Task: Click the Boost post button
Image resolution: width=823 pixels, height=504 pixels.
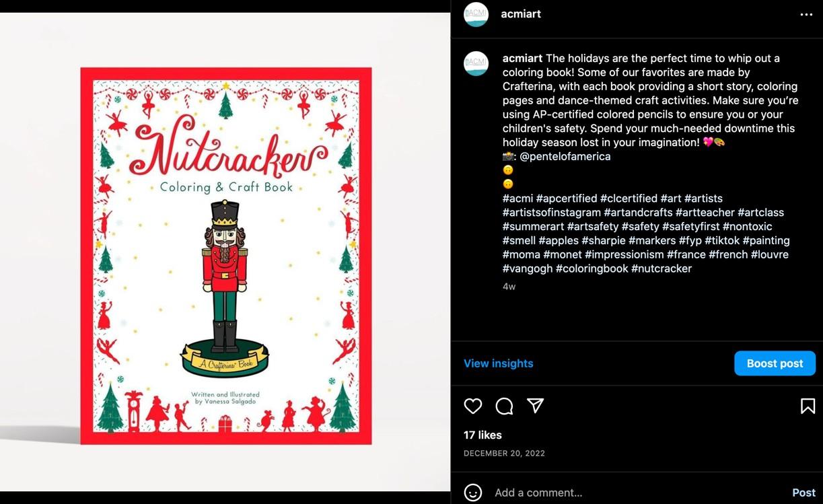Action: [x=775, y=363]
